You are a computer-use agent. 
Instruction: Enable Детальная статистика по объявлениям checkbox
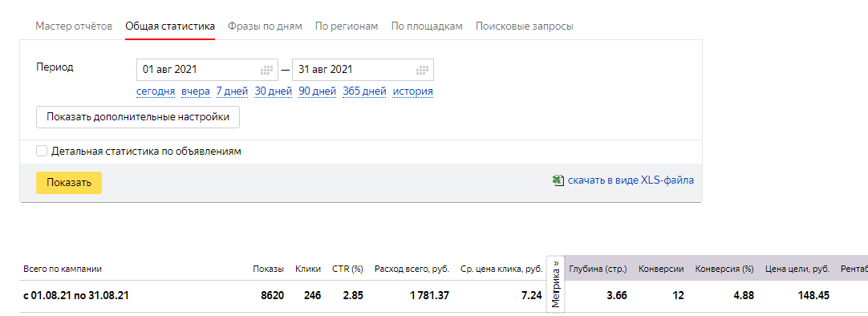tap(42, 151)
